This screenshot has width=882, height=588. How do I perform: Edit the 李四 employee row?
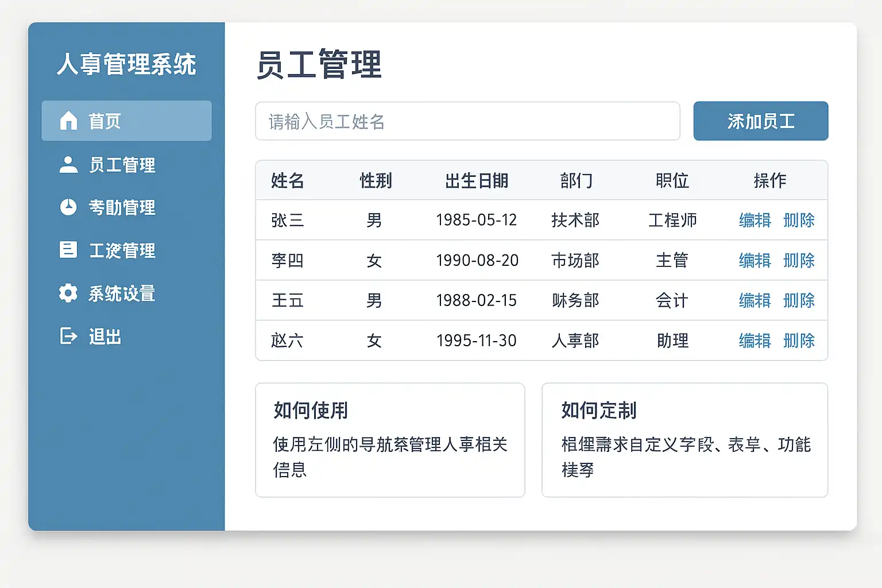click(755, 261)
